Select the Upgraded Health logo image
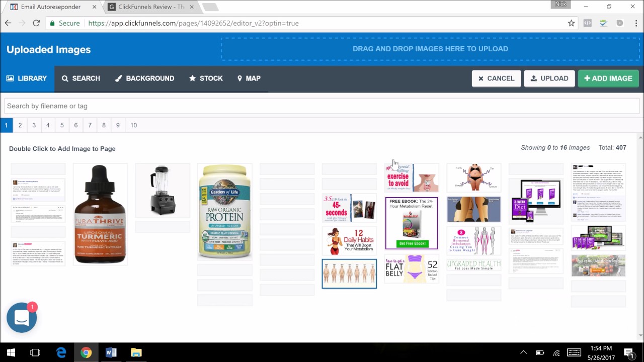644x362 pixels. 474,265
